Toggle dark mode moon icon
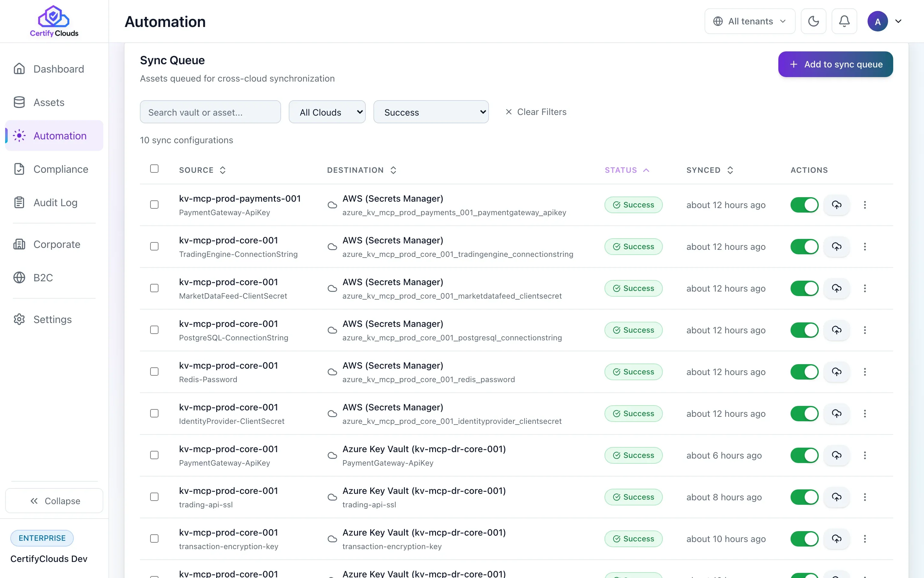Viewport: 924px width, 578px height. click(x=813, y=22)
